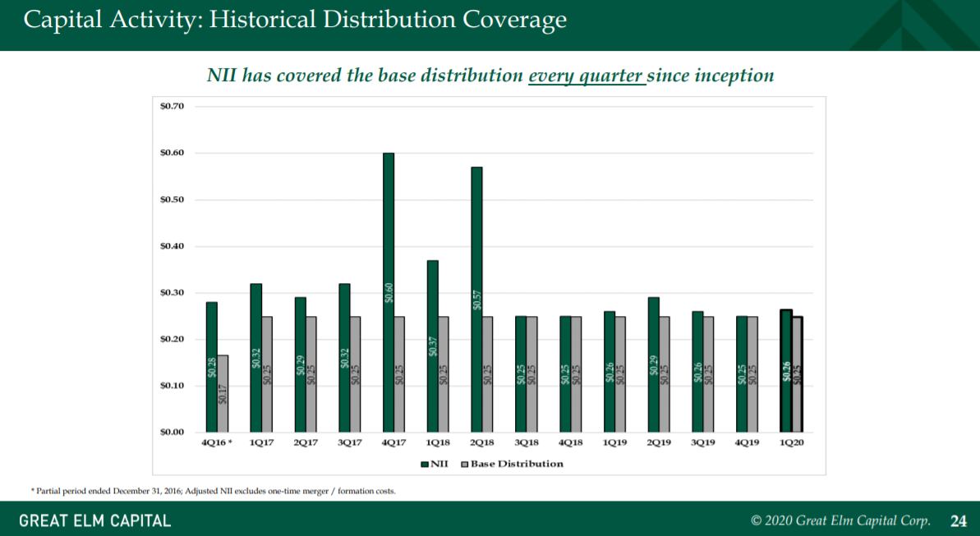980x536 pixels.
Task: Click the GREAT ELM CAPITAL footer logo text
Action: (x=95, y=520)
